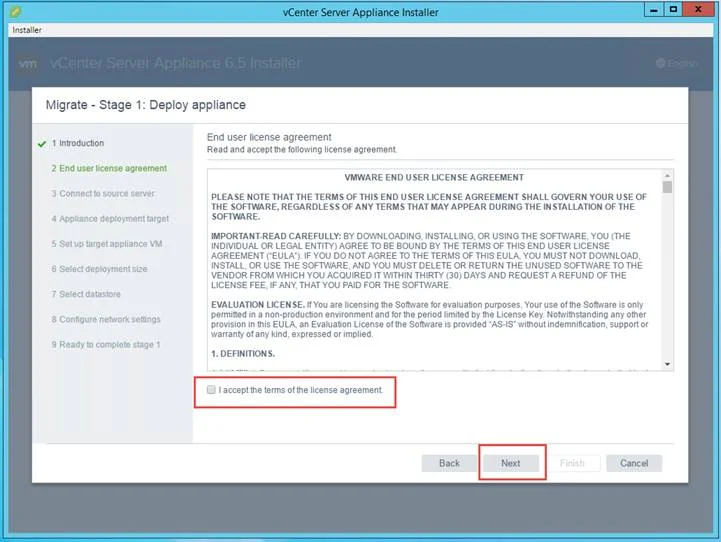This screenshot has width=721, height=542.
Task: Click the installer app icon in title bar
Action: click(x=15, y=11)
